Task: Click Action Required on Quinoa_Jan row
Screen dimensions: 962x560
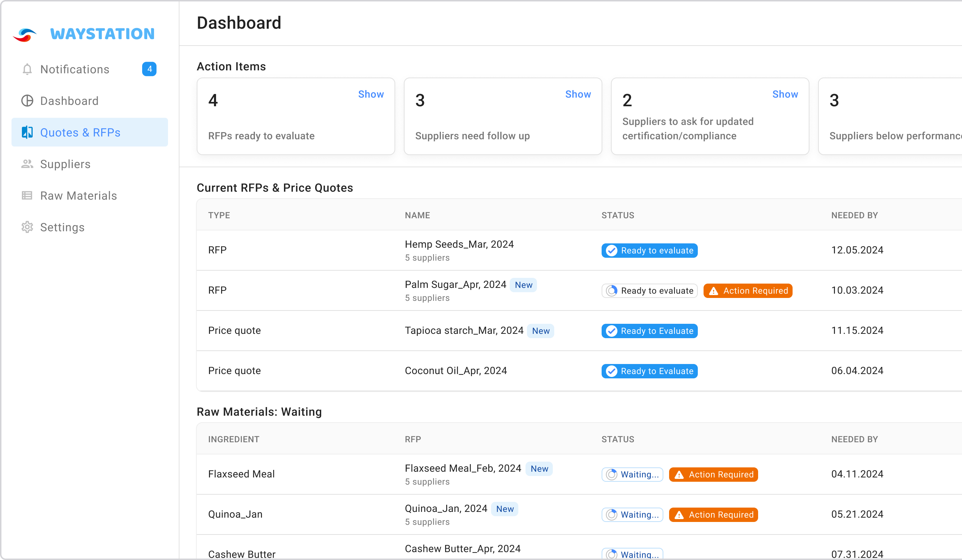Action: click(x=713, y=514)
